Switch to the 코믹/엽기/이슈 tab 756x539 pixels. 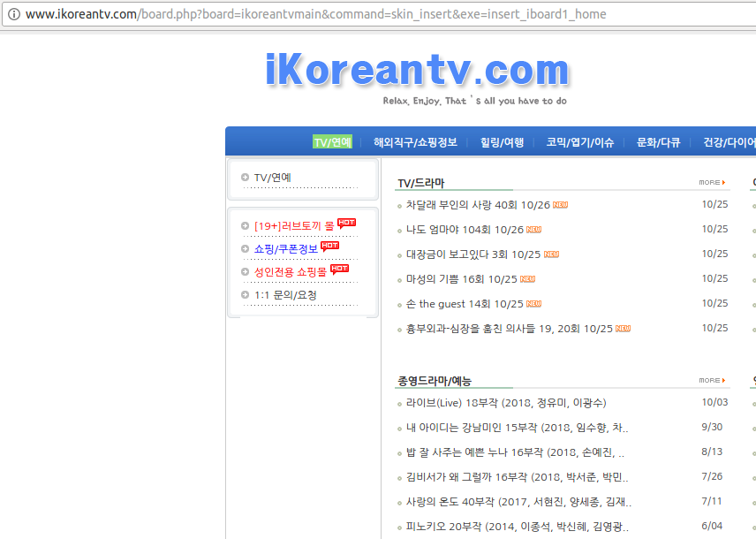(x=578, y=140)
